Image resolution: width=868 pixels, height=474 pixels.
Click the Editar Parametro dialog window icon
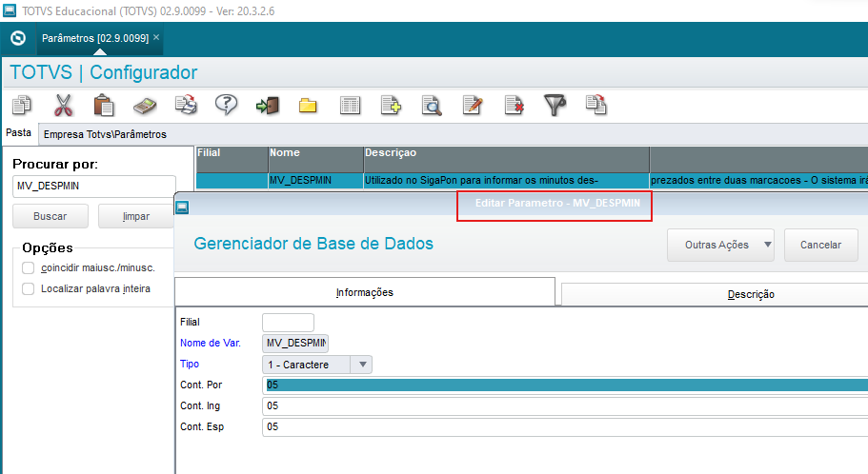(182, 207)
